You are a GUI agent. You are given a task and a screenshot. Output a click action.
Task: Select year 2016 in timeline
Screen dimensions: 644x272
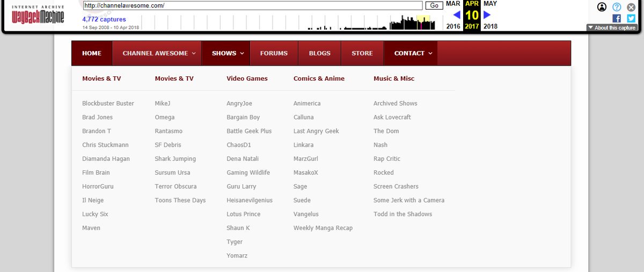click(453, 26)
